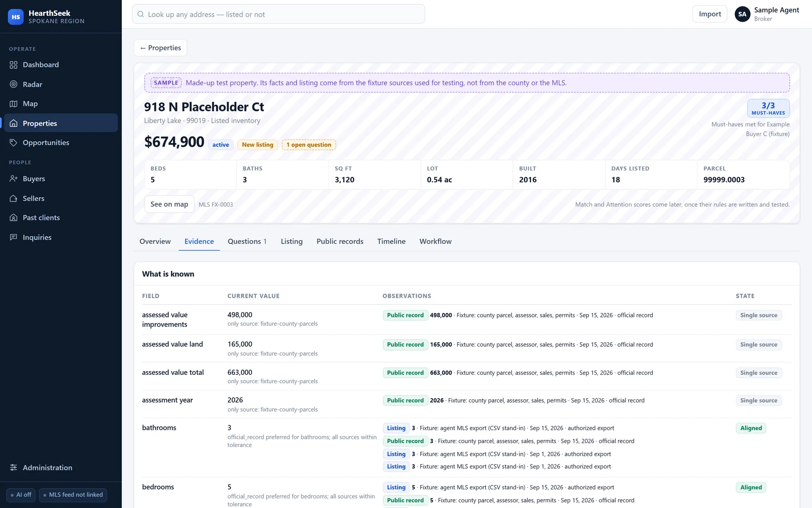
Task: Click the Properties house icon
Action: tap(13, 123)
